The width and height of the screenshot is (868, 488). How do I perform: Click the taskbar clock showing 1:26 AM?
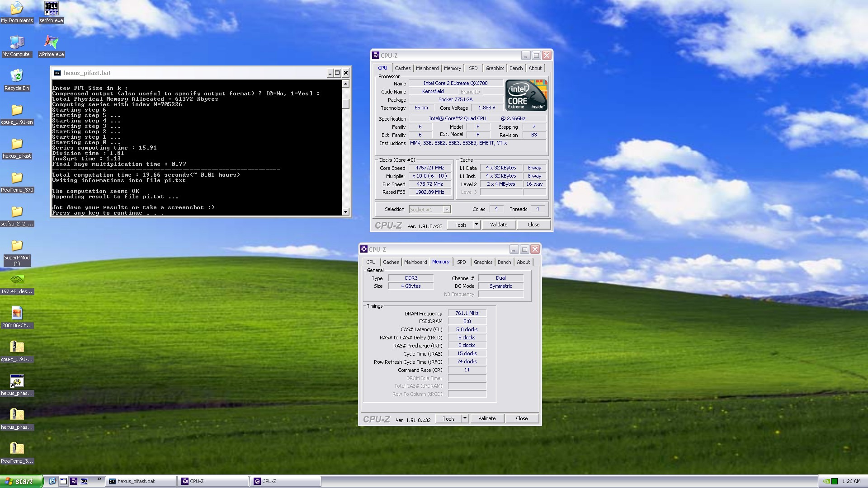click(851, 481)
